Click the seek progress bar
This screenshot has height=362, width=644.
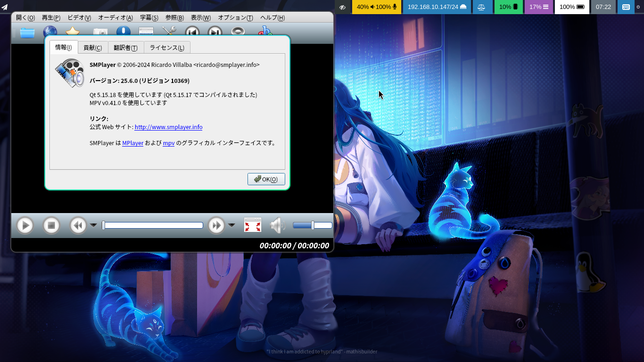[x=153, y=225]
